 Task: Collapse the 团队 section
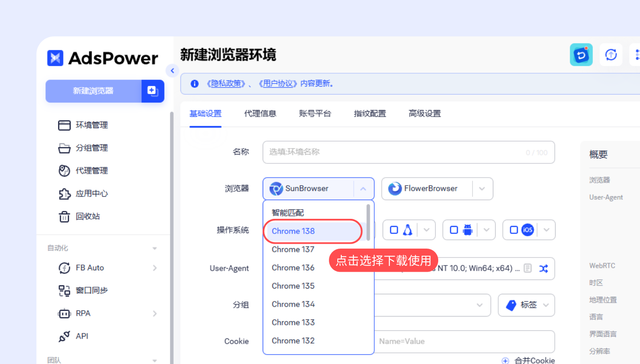(x=155, y=360)
